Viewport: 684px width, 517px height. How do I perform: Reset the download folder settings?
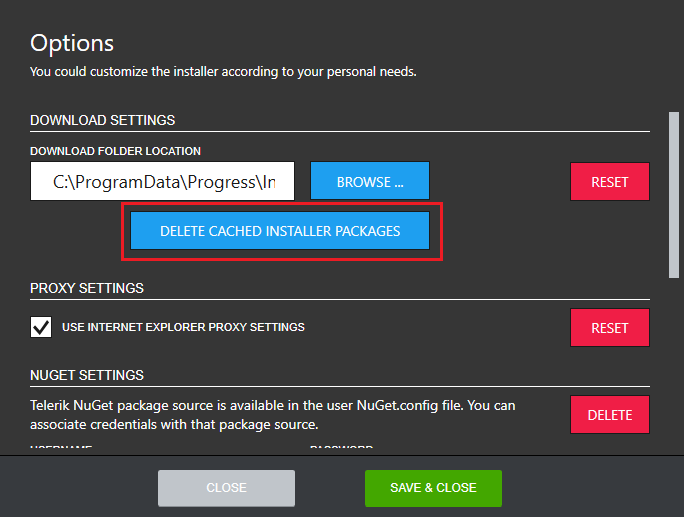(x=609, y=182)
